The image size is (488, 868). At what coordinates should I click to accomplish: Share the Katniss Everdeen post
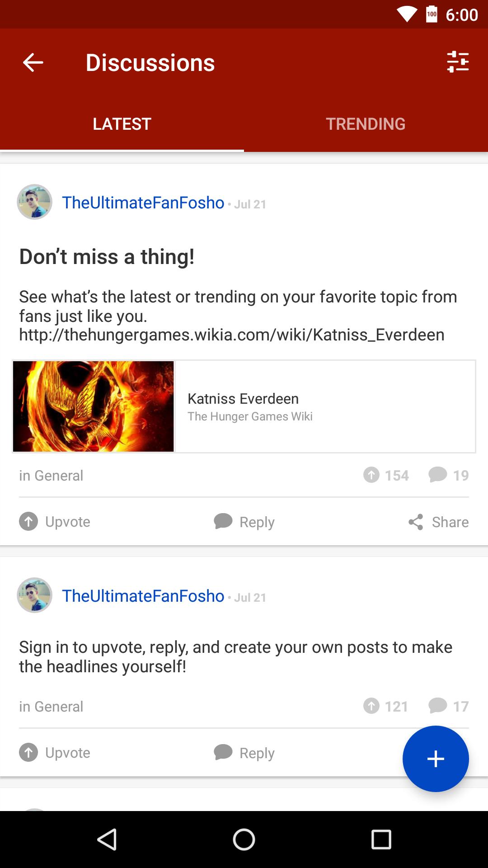tap(437, 522)
